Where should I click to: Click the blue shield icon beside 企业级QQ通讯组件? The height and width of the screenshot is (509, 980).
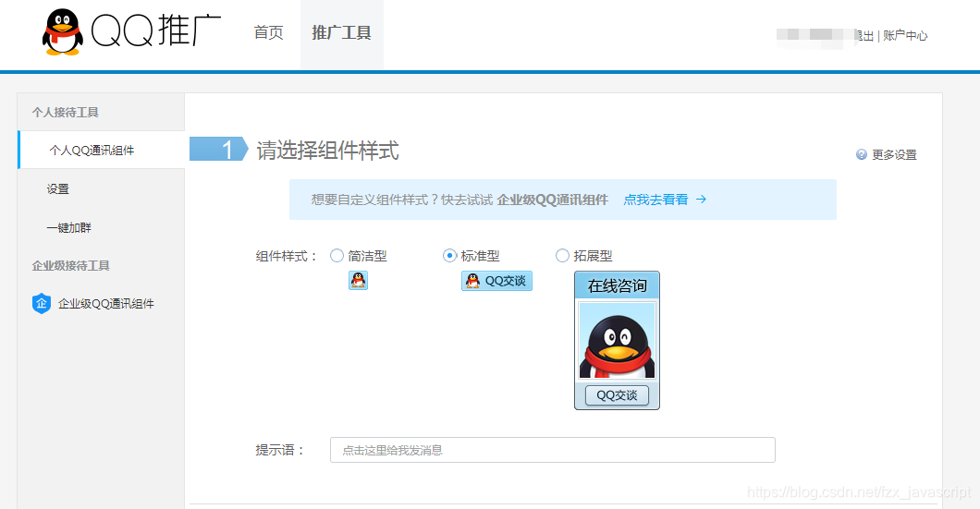[x=42, y=304]
